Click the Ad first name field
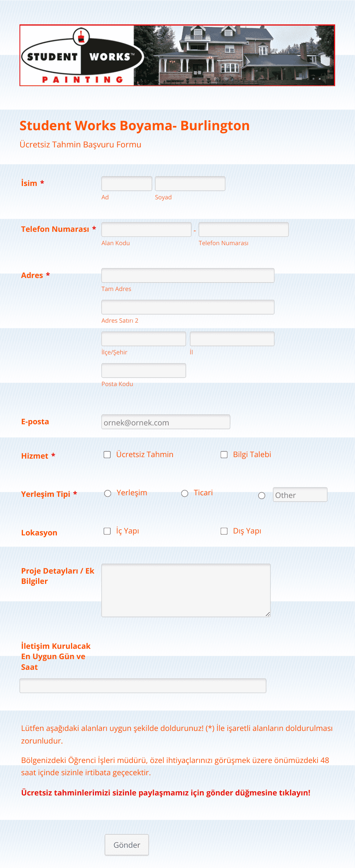Image resolution: width=355 pixels, height=868 pixels. tap(127, 184)
